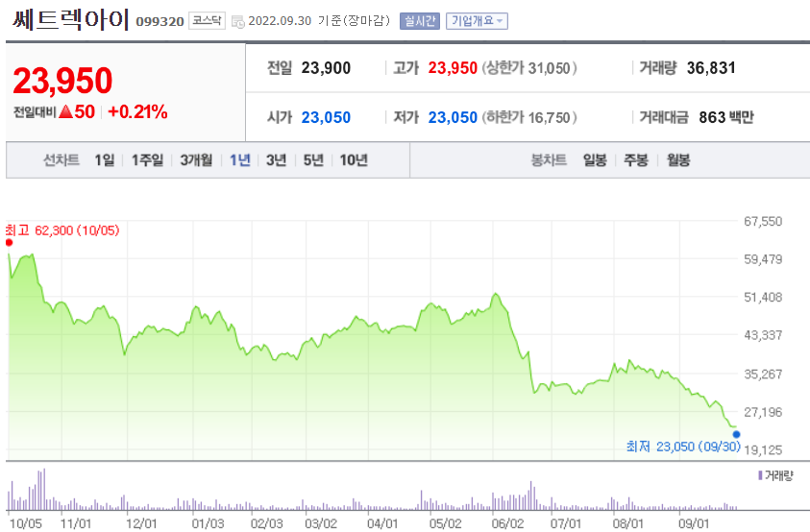Click the 실시간 real-time button
Viewport: 810px width, 532px height.
click(x=420, y=21)
